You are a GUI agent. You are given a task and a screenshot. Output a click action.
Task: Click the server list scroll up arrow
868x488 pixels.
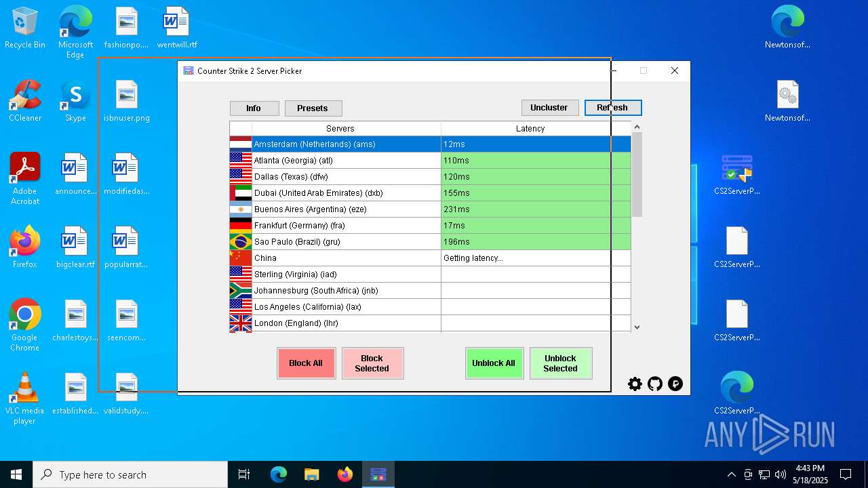coord(637,127)
